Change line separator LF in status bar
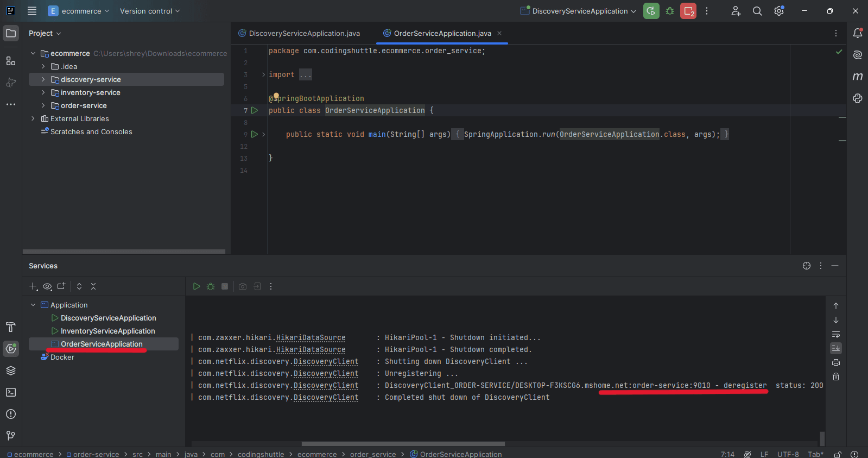This screenshot has height=458, width=868. (764, 454)
